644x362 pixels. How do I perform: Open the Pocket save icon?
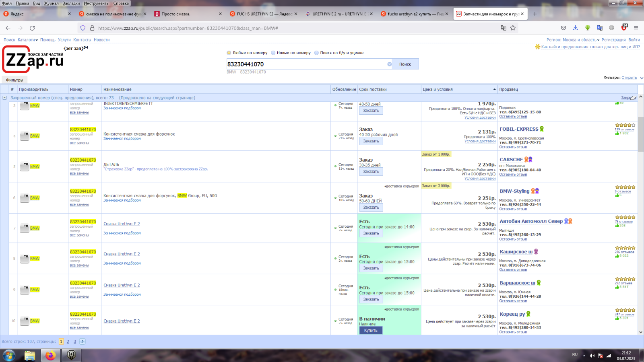(563, 28)
